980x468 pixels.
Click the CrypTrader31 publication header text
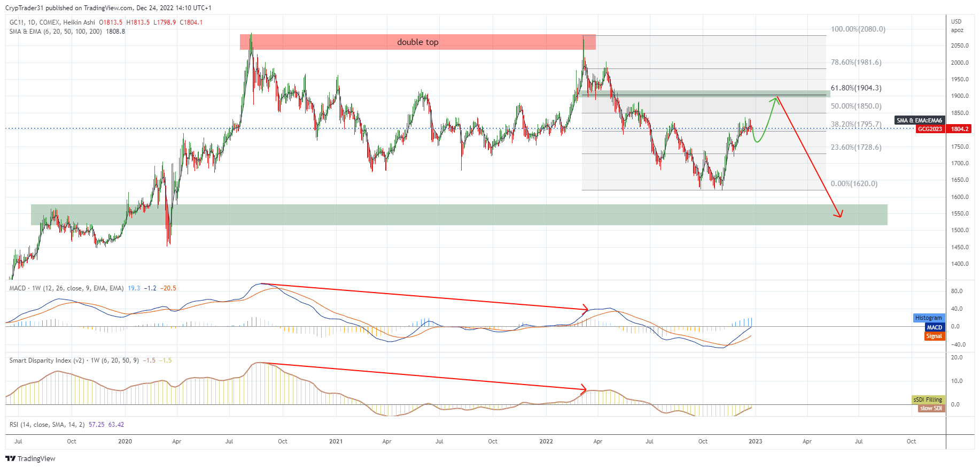(108, 8)
